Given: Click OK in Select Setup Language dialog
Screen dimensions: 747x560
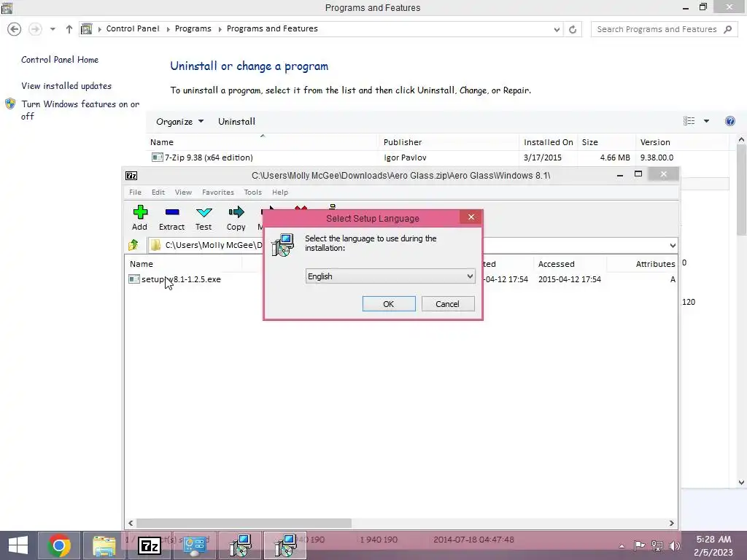Looking at the screenshot, I should click(389, 304).
